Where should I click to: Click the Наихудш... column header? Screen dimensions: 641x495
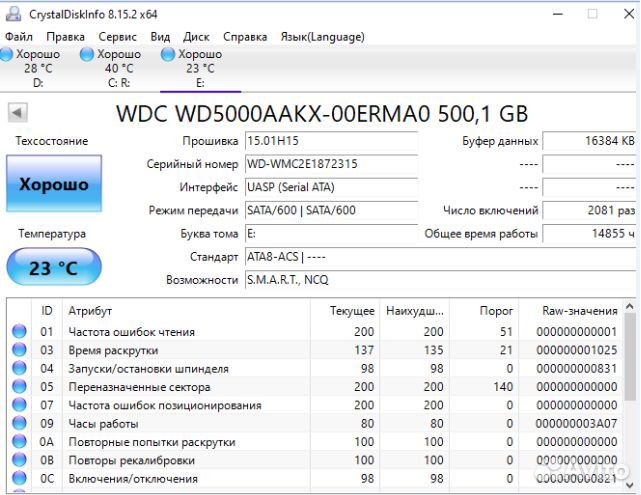point(415,311)
